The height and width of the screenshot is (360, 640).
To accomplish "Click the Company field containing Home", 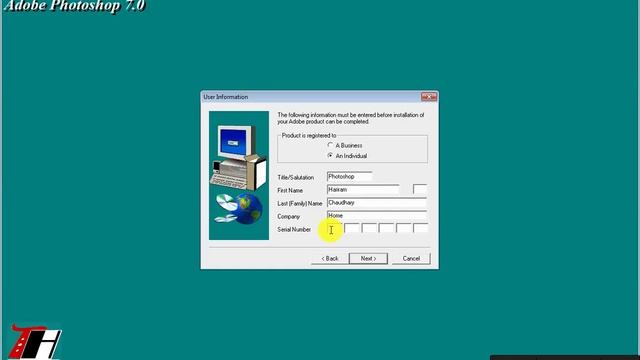I will (x=377, y=216).
